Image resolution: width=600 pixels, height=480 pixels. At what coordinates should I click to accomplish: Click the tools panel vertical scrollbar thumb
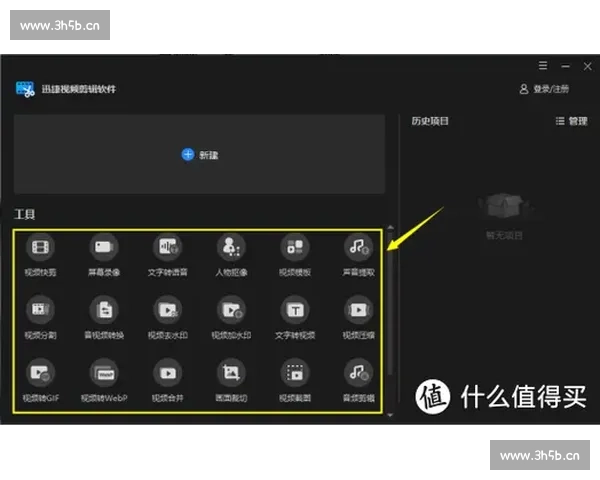tap(390, 303)
